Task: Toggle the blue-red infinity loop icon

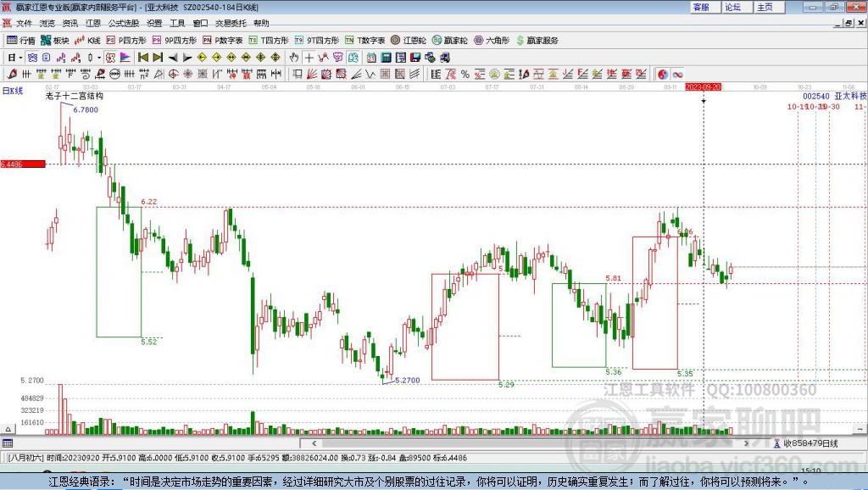Action: (x=677, y=75)
